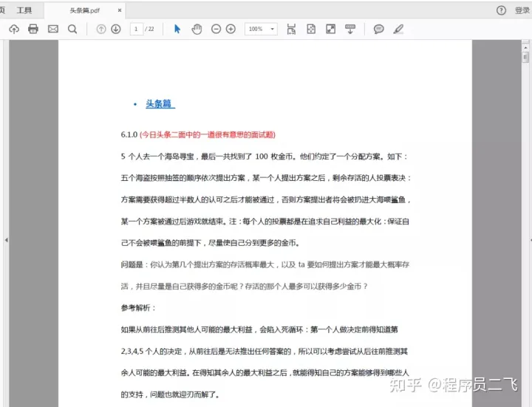
Task: Go to next page arrow
Action: click(116, 29)
